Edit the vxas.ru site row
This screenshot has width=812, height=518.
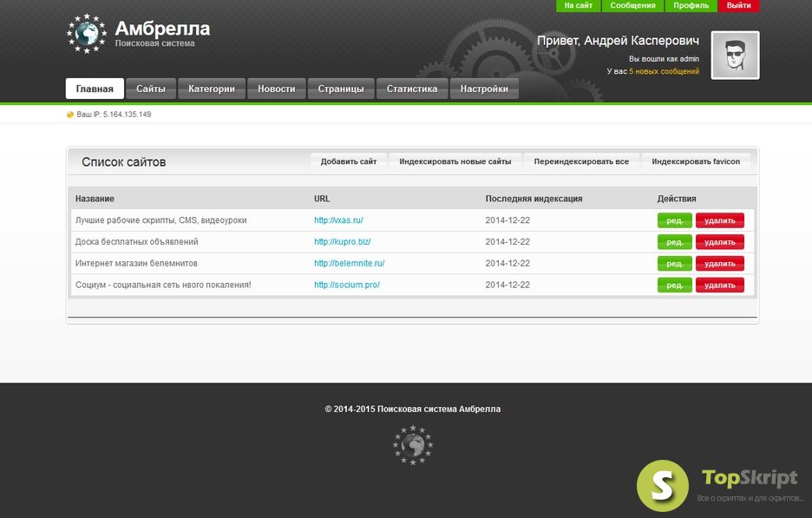674,220
